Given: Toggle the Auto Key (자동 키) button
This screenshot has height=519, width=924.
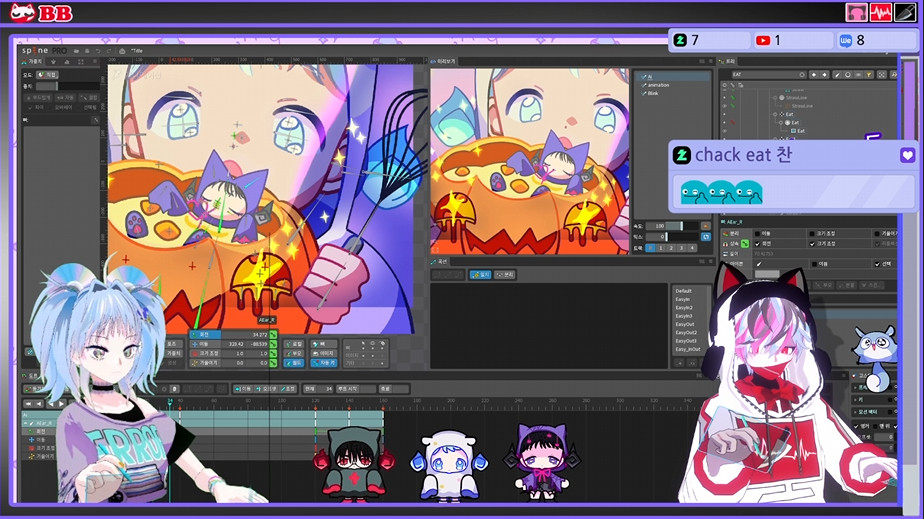Looking at the screenshot, I should [324, 363].
